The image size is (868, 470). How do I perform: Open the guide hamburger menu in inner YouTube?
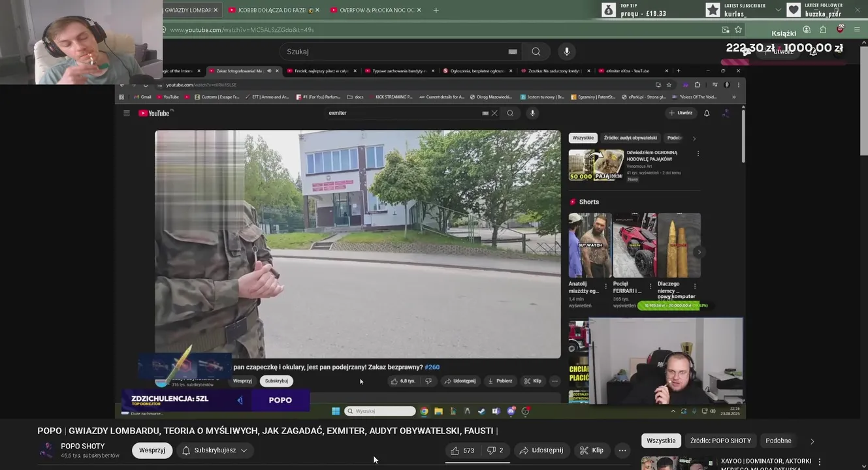[x=126, y=113]
